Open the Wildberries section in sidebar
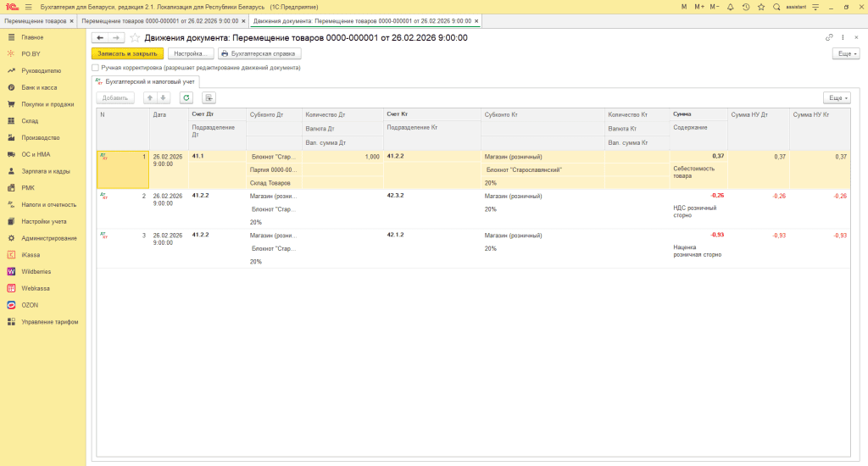 (38, 271)
